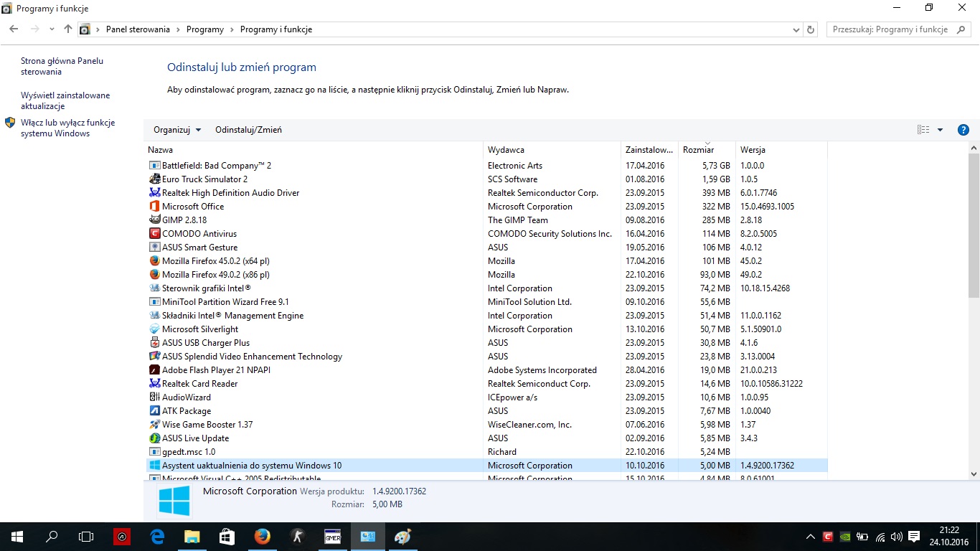This screenshot has height=551, width=980.
Task: Open recent locations dropdown beside the forward arrow
Action: click(x=52, y=29)
